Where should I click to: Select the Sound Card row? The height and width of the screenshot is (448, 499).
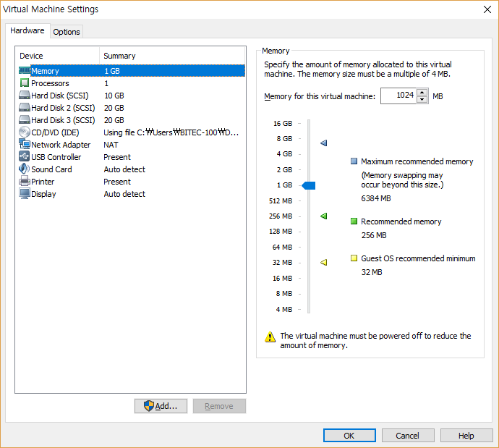pos(132,169)
